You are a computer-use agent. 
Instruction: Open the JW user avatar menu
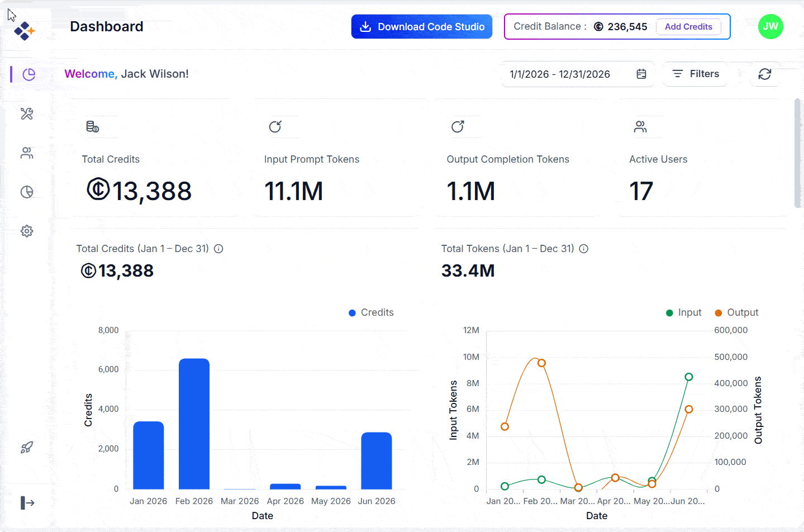[770, 26]
